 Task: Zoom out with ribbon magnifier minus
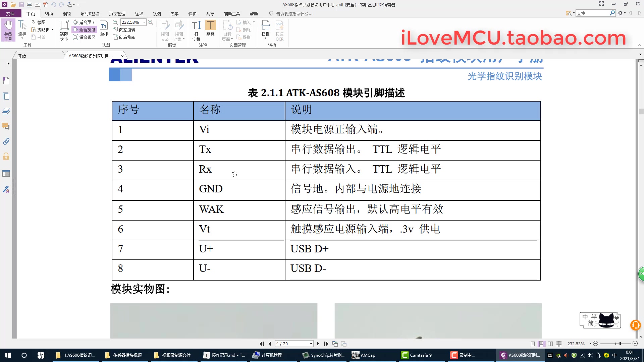[x=115, y=22]
